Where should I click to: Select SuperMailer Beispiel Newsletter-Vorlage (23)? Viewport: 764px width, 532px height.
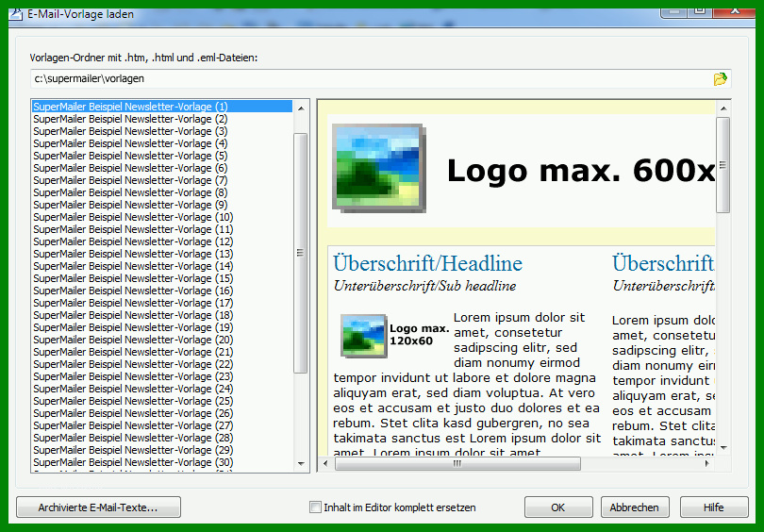pos(162,376)
